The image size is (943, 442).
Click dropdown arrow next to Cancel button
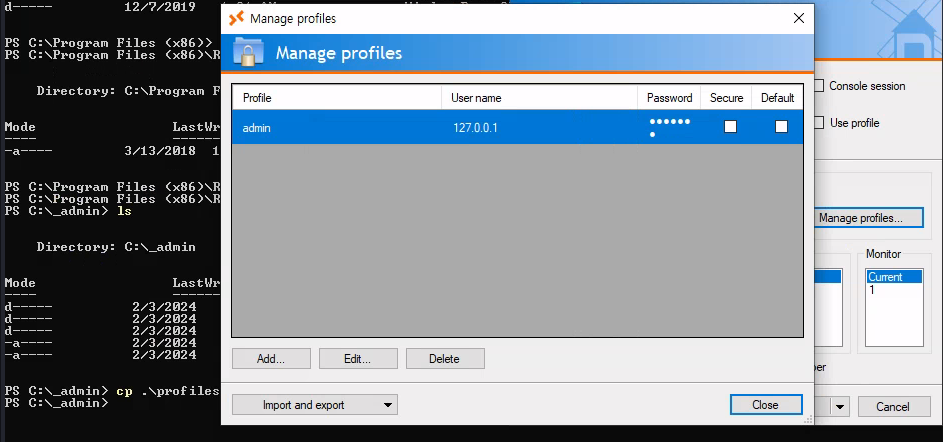(840, 407)
